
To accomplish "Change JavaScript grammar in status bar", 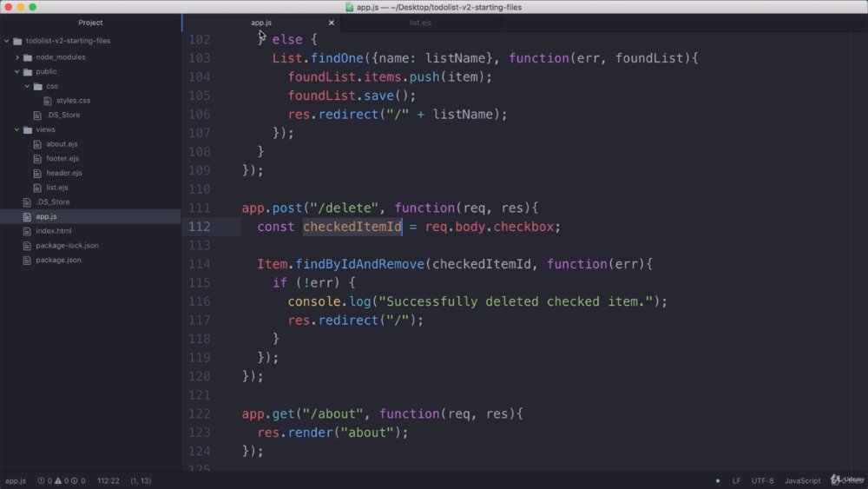I will pyautogui.click(x=802, y=480).
